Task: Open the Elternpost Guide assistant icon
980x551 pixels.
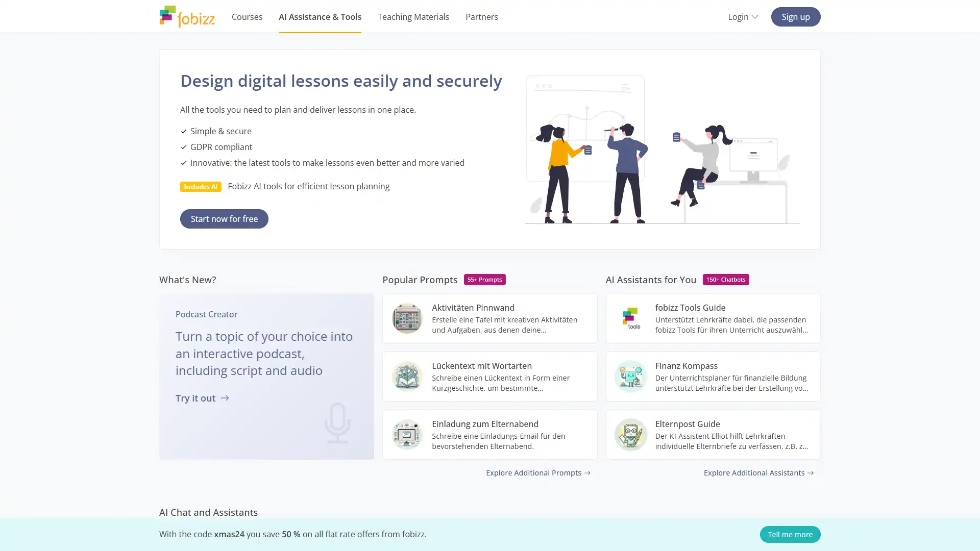Action: click(x=630, y=435)
